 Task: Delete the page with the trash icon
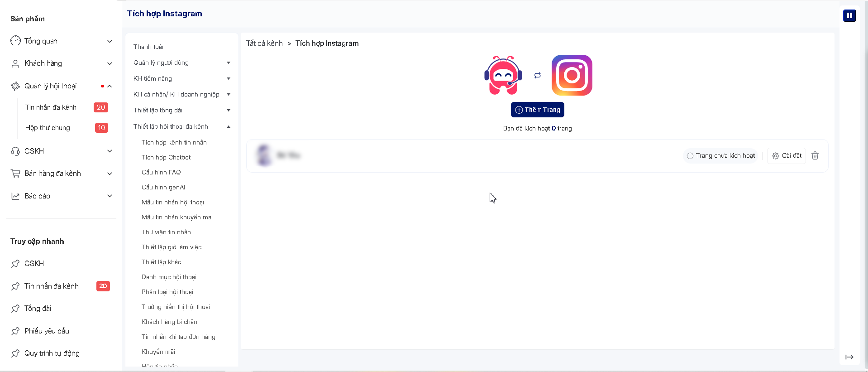click(815, 155)
